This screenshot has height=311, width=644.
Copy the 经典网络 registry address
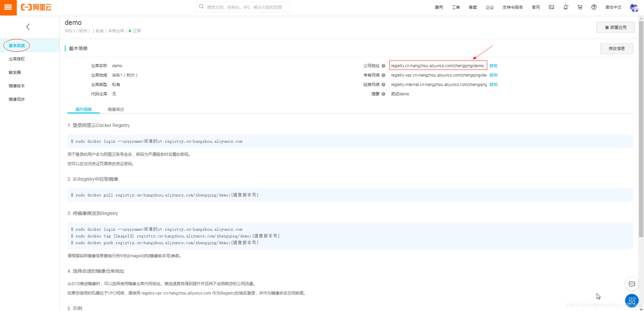pos(493,85)
